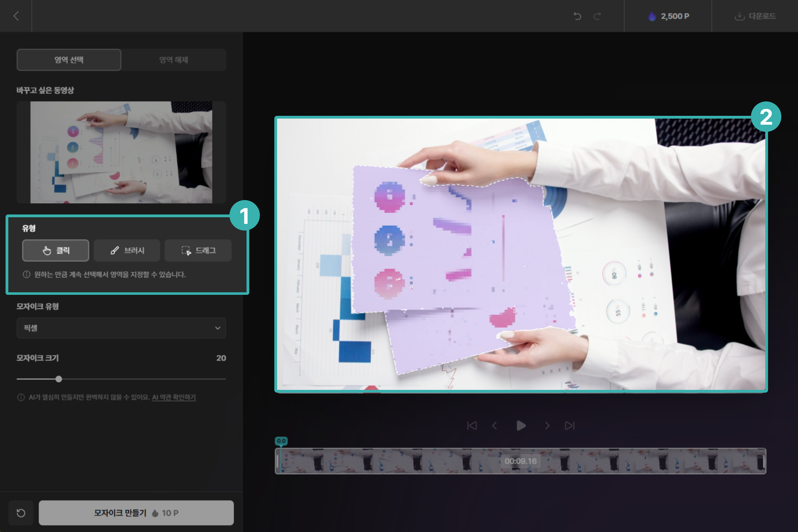
Task: Select the 클릭 selection type
Action: 55,250
